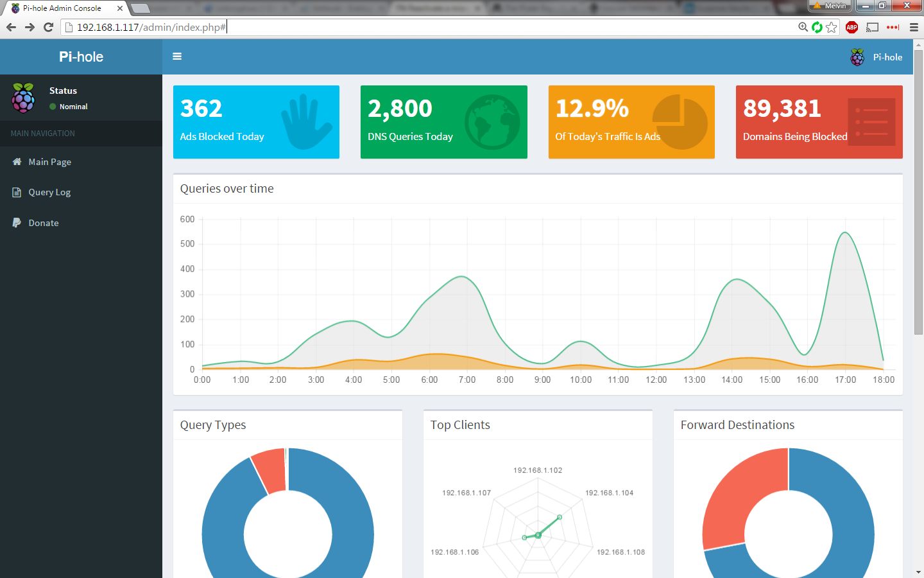Click the zoom magnifier icon in address bar
924x578 pixels.
[803, 27]
